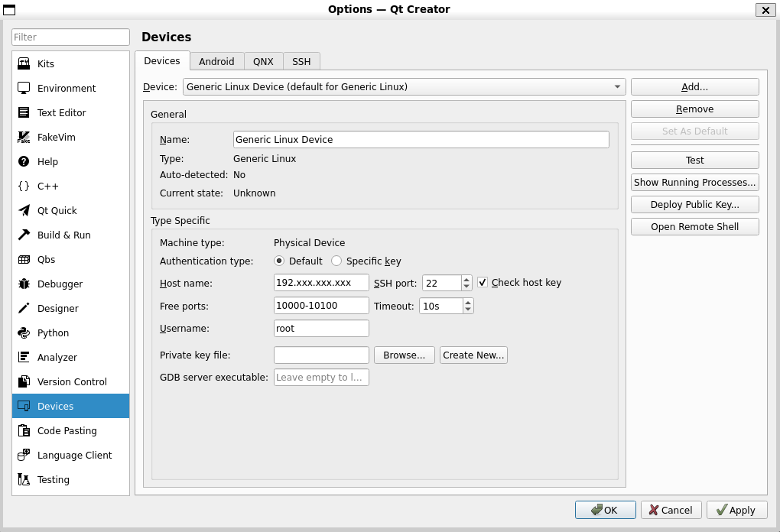Click the device Name field
The width and height of the screenshot is (780, 532).
pyautogui.click(x=421, y=140)
